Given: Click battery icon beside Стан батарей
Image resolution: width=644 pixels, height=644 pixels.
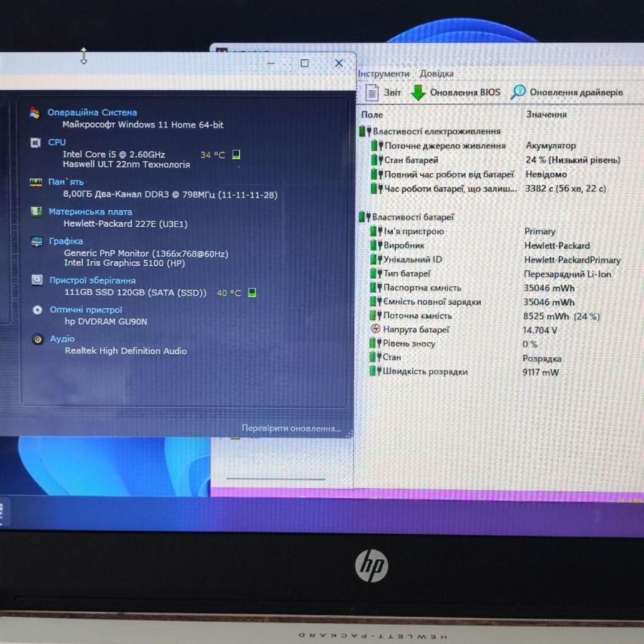Looking at the screenshot, I should point(376,160).
